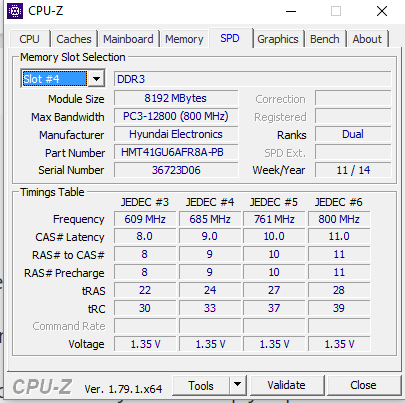The width and height of the screenshot is (405, 403).
Task: Click the JEDEC #3 voltage 1.35 V cell
Action: click(x=145, y=344)
